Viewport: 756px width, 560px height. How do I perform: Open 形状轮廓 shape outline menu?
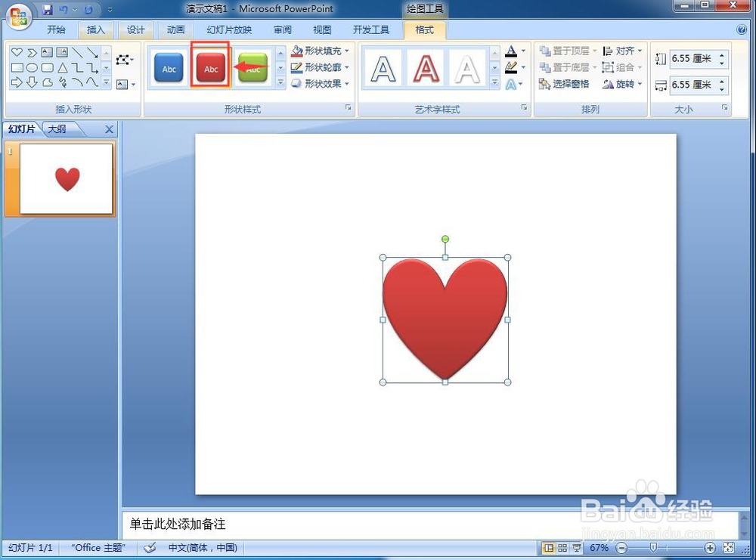[x=320, y=67]
